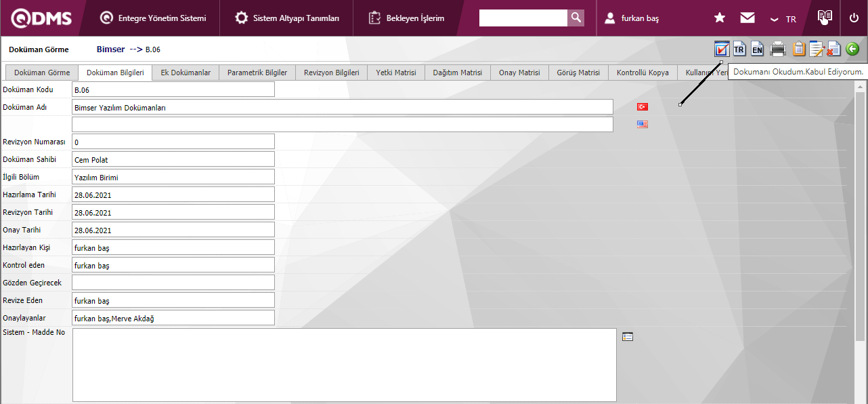
Task: Click the power logout icon
Action: [x=854, y=18]
